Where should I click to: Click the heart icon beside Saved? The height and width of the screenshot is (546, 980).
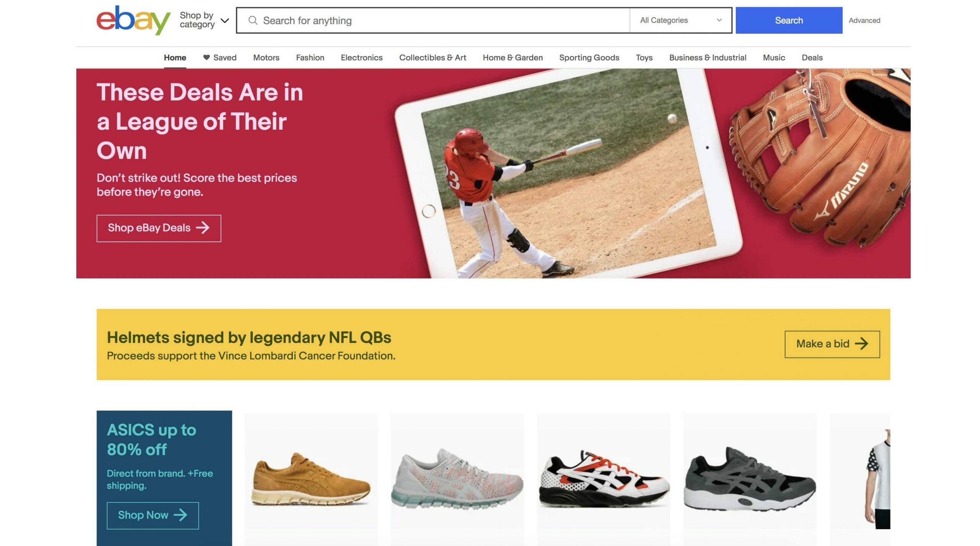tap(206, 57)
